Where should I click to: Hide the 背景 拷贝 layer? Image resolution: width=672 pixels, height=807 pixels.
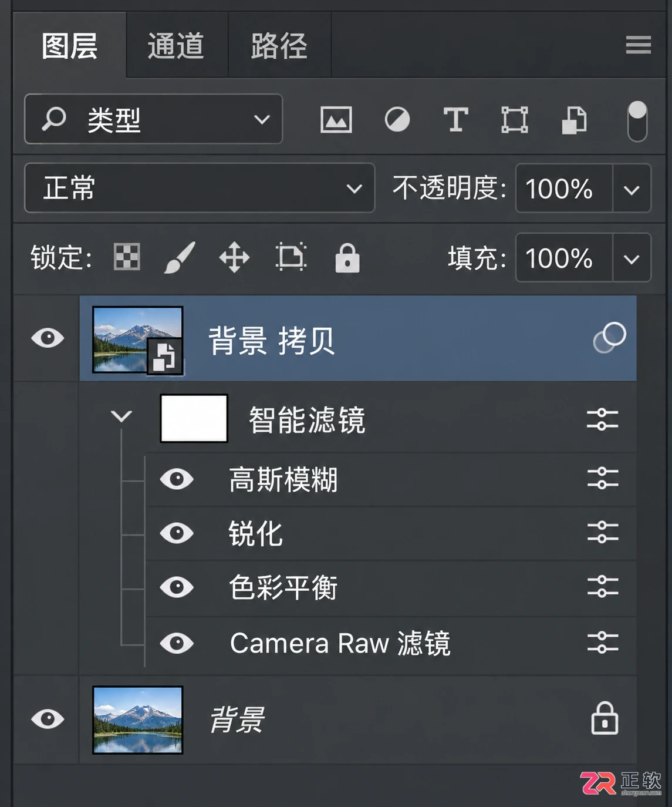pos(48,338)
